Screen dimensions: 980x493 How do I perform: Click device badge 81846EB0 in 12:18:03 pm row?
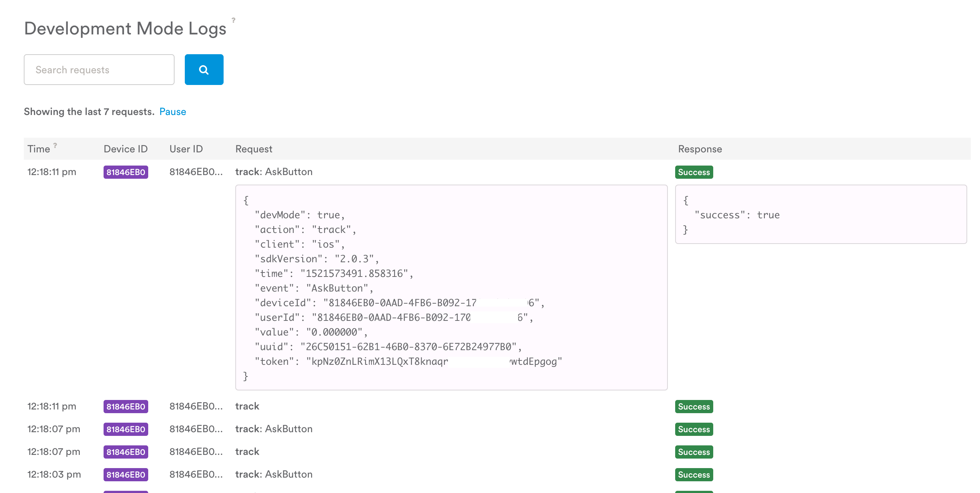point(126,475)
